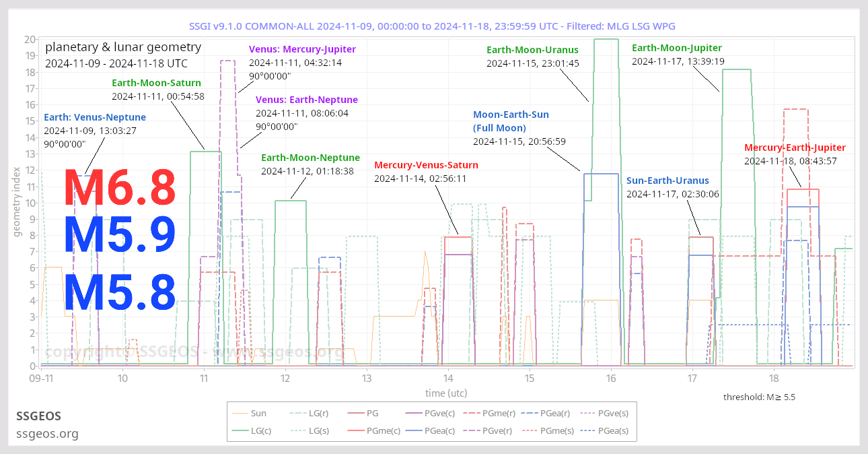Select the PGea(s) dotted legend symbol
This screenshot has width=868, height=454.
(587, 431)
